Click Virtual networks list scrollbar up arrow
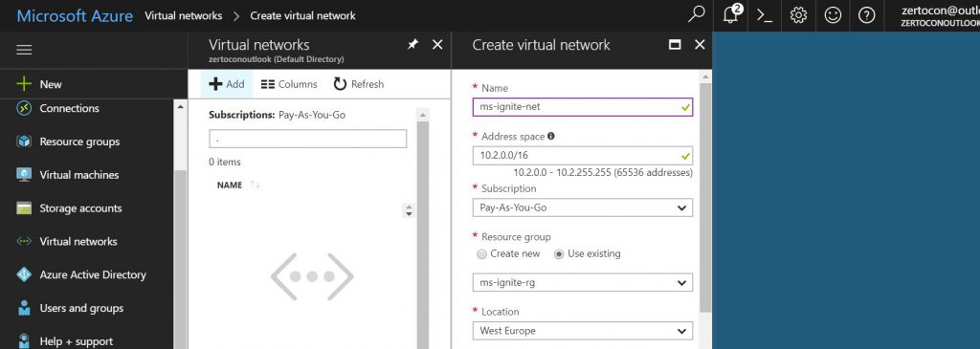Viewport: 980px width, 349px height. click(423, 114)
